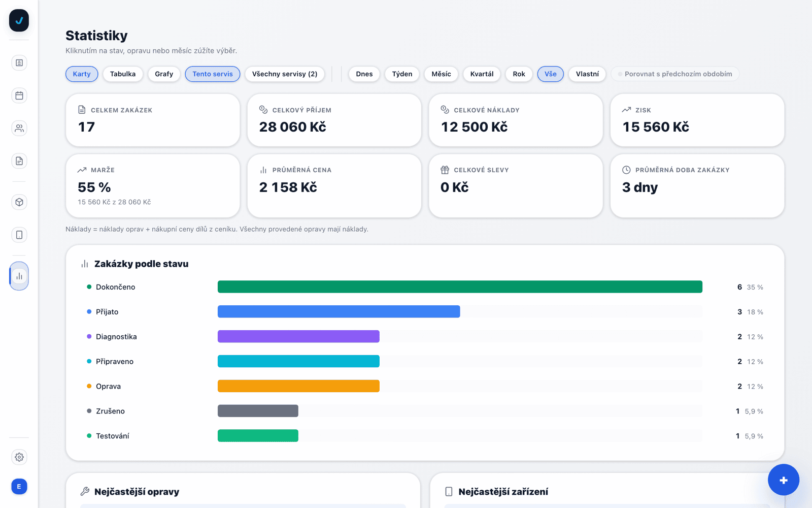Switch to the Karty view
The width and height of the screenshot is (812, 508).
coord(82,74)
